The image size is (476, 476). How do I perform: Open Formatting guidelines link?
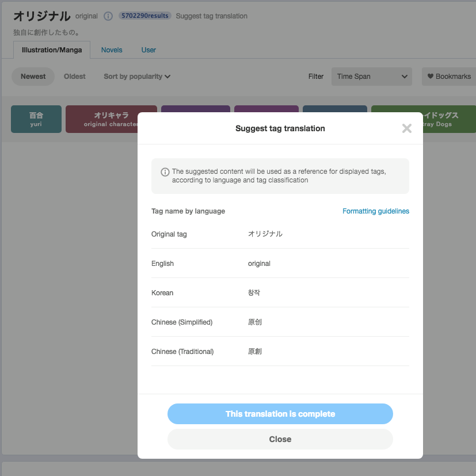pyautogui.click(x=375, y=211)
